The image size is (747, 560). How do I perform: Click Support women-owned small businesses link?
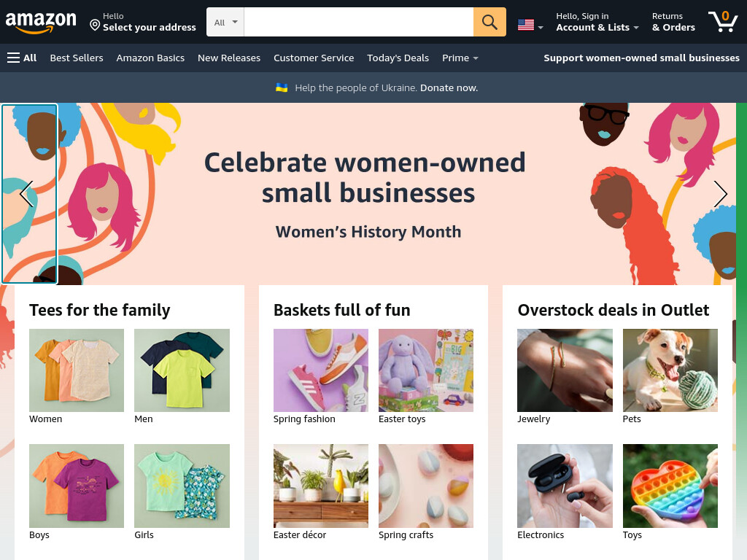pyautogui.click(x=641, y=58)
